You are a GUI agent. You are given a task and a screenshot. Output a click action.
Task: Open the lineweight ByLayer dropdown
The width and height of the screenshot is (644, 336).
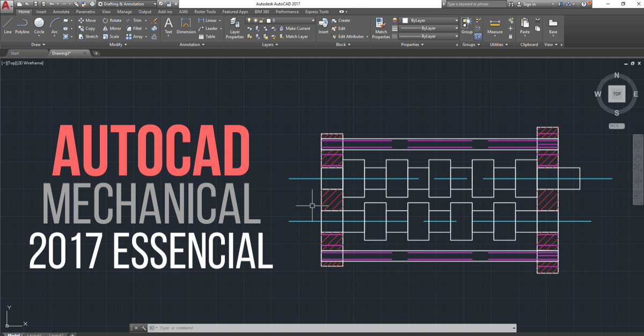point(429,28)
